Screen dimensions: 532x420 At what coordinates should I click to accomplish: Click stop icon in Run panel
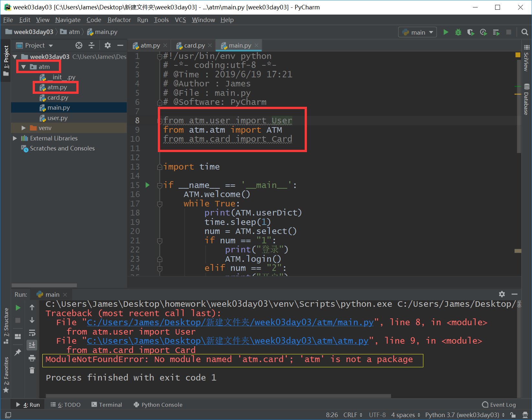[18, 320]
